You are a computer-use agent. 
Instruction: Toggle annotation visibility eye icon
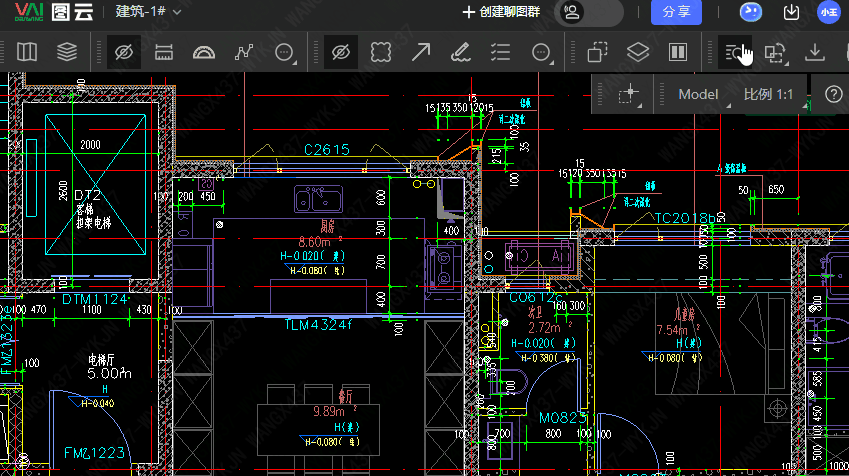pyautogui.click(x=341, y=52)
